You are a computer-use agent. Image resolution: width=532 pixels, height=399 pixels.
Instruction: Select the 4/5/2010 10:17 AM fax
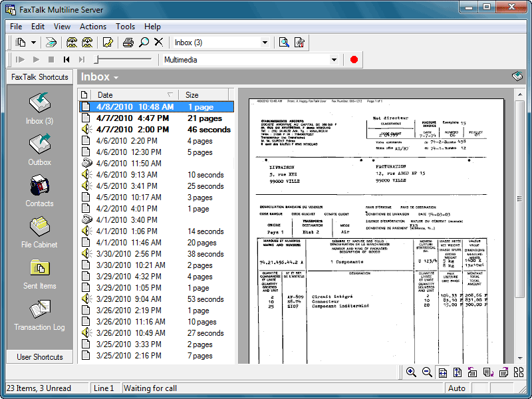coord(156,197)
